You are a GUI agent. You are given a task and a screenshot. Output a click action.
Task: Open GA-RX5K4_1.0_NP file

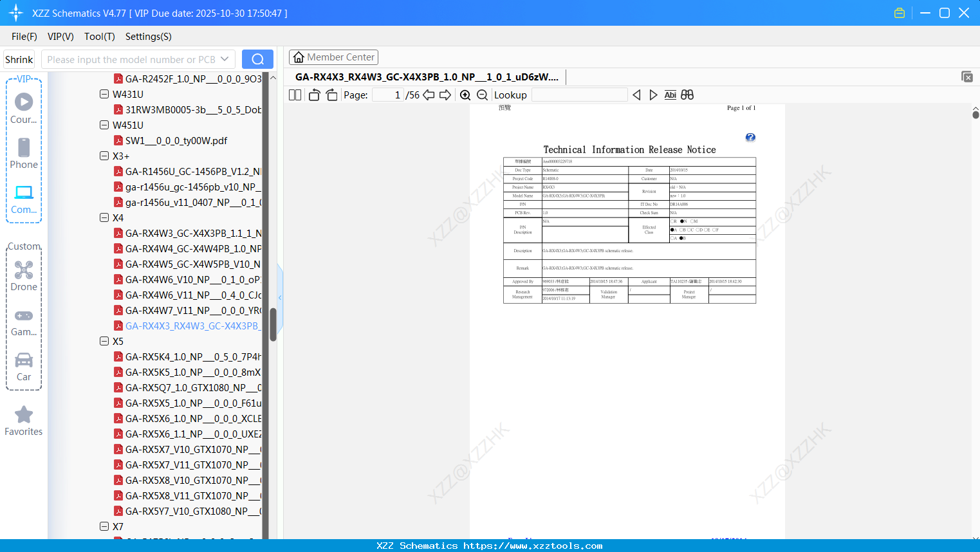click(194, 356)
